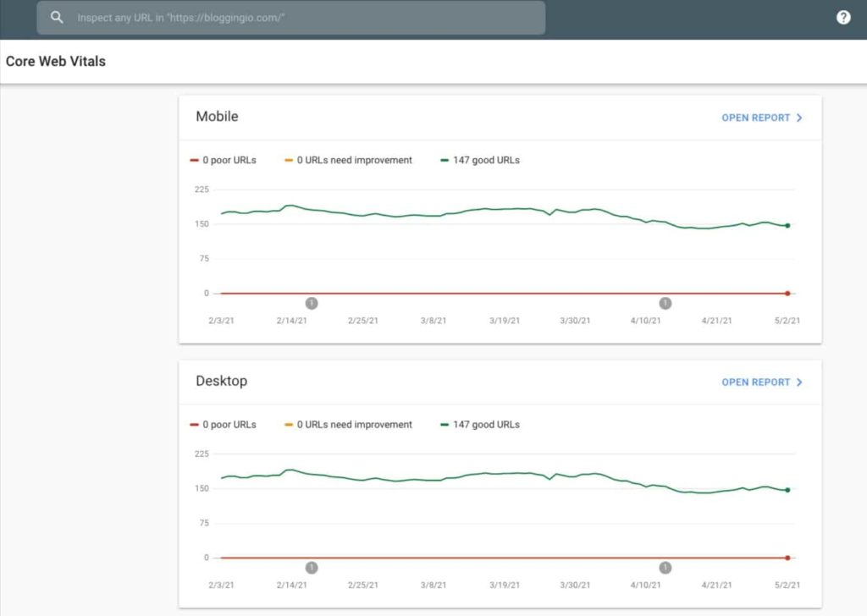Click the Inspect any URL search field
Viewport: 867px width, 616px height.
click(291, 18)
